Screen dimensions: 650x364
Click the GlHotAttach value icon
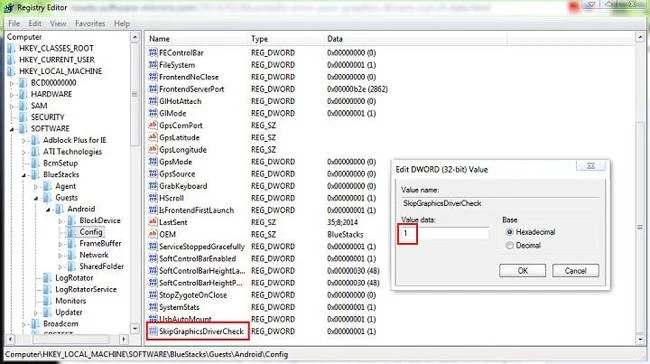[x=153, y=101]
